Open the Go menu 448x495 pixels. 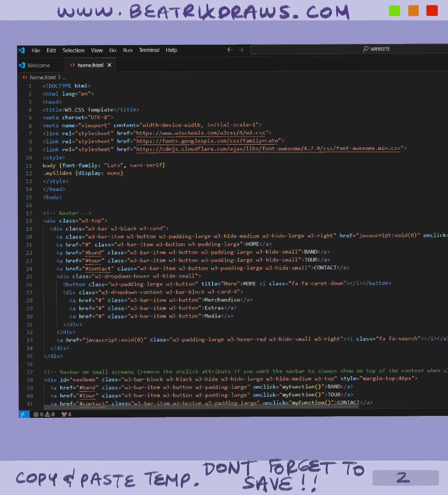click(113, 50)
